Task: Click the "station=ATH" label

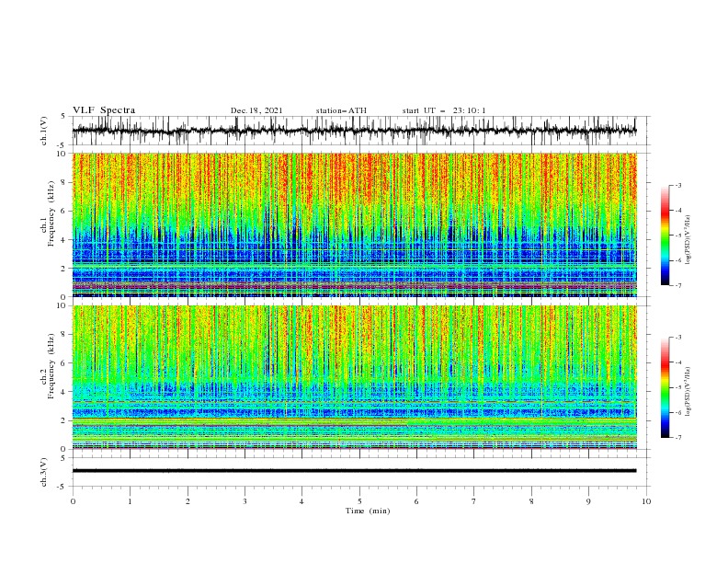Action: [341, 110]
